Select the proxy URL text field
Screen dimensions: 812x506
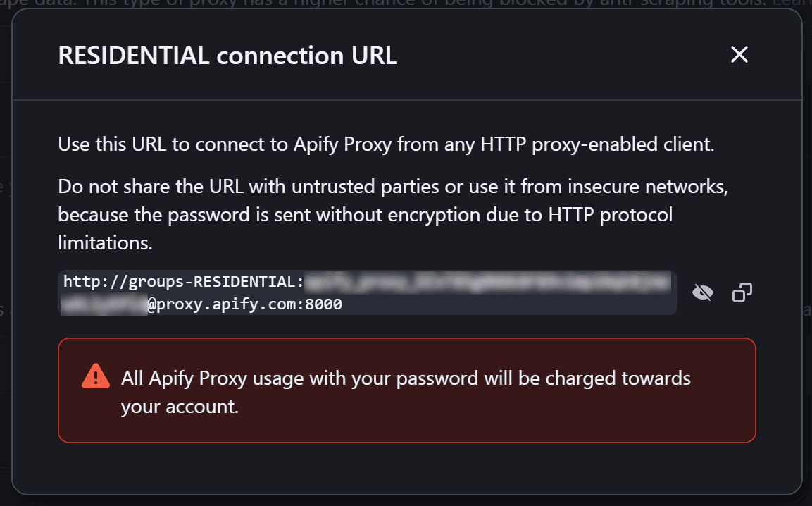tap(366, 292)
